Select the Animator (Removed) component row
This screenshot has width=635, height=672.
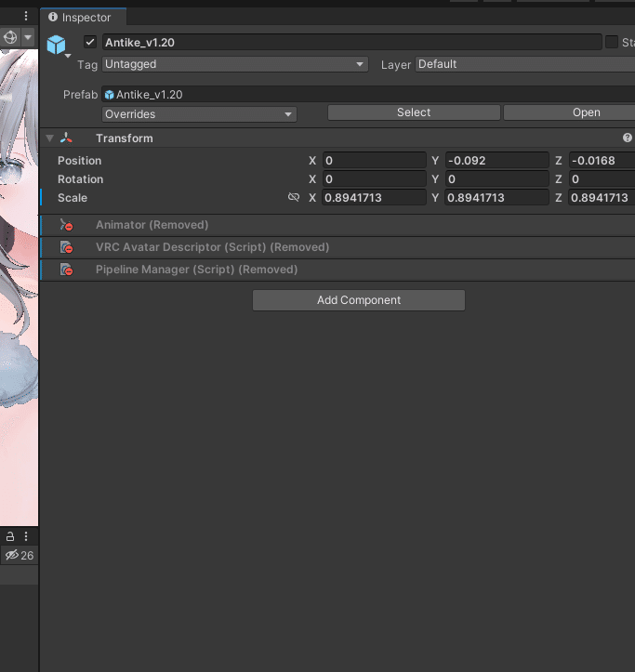[337, 225]
